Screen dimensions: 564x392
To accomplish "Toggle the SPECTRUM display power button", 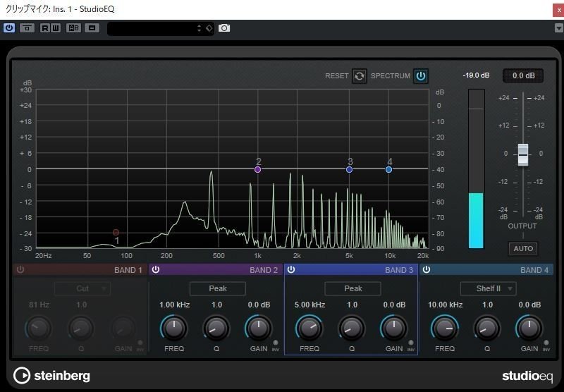I will (421, 76).
